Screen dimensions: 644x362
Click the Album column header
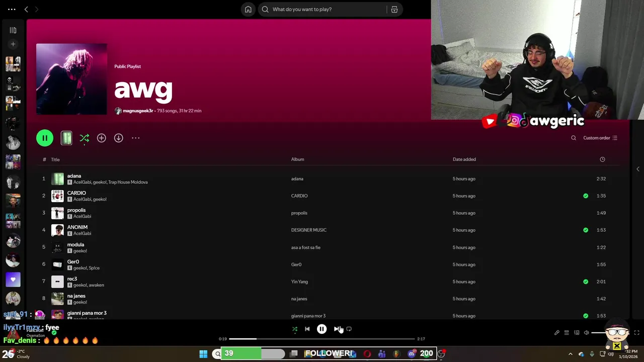pos(297,159)
